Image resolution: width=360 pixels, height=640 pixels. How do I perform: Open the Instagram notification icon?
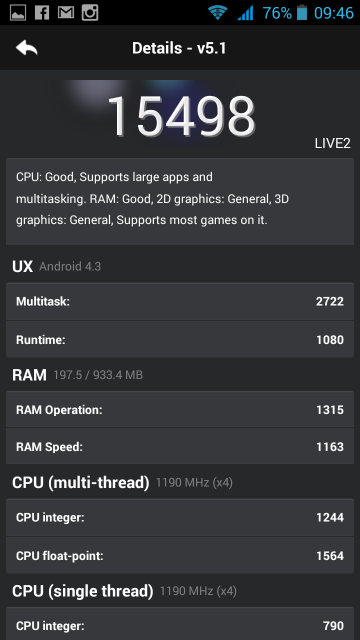click(x=90, y=13)
